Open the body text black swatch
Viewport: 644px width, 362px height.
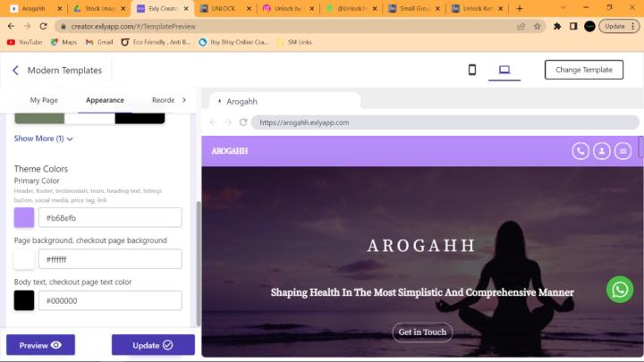[24, 300]
